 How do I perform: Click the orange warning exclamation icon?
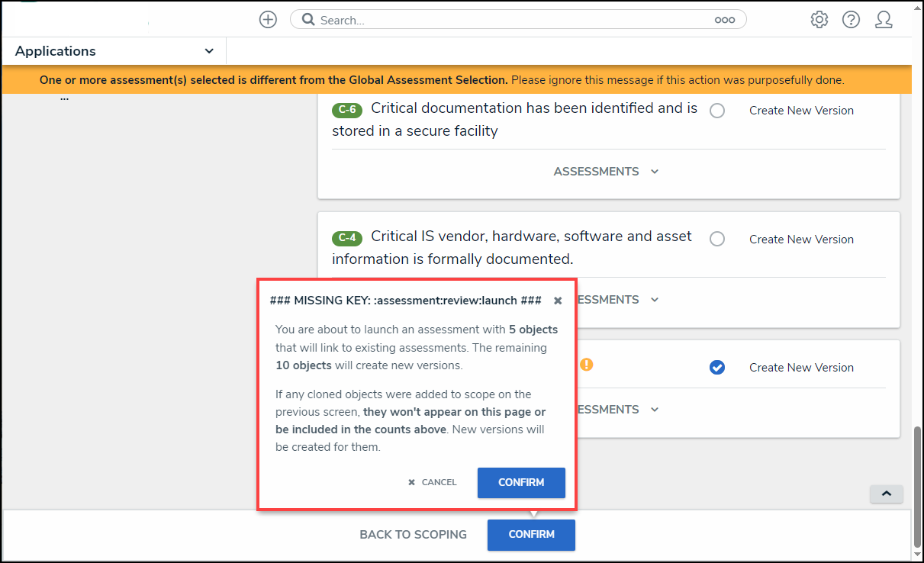coord(586,364)
